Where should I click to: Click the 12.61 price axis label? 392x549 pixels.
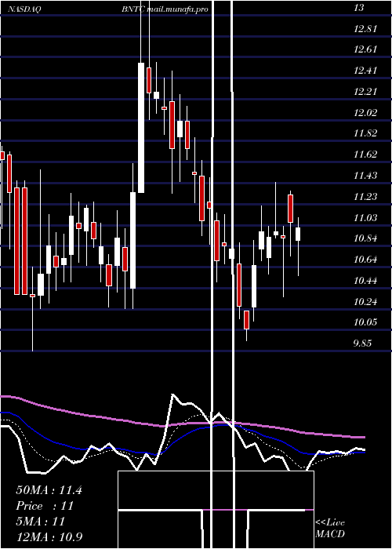[365, 49]
